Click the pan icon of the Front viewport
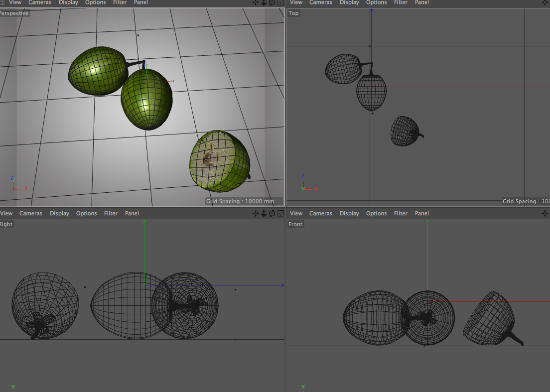 (545, 213)
